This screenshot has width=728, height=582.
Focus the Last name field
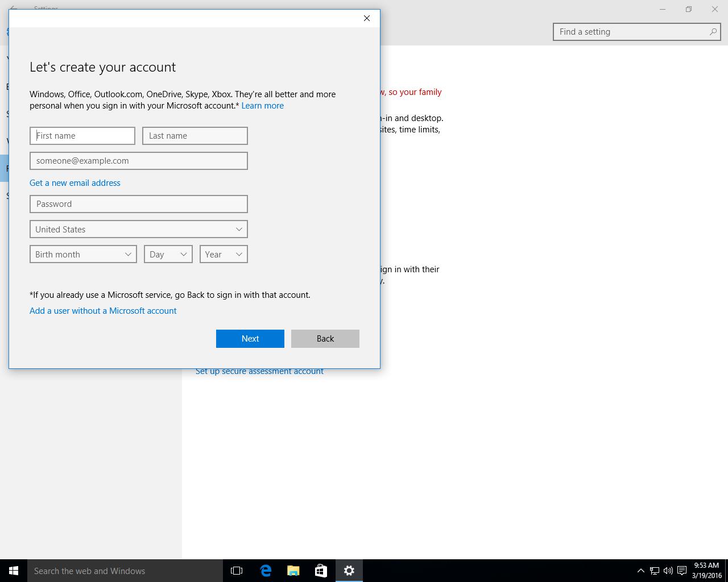click(195, 136)
